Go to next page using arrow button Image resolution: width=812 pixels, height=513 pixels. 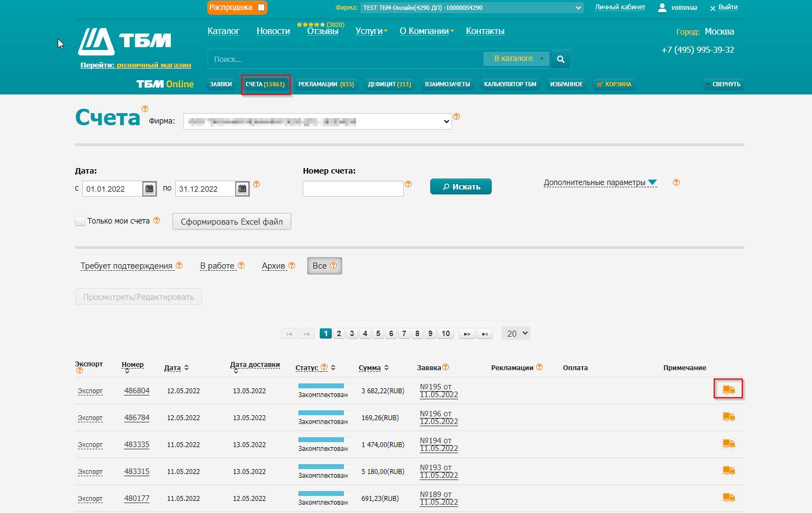point(466,333)
